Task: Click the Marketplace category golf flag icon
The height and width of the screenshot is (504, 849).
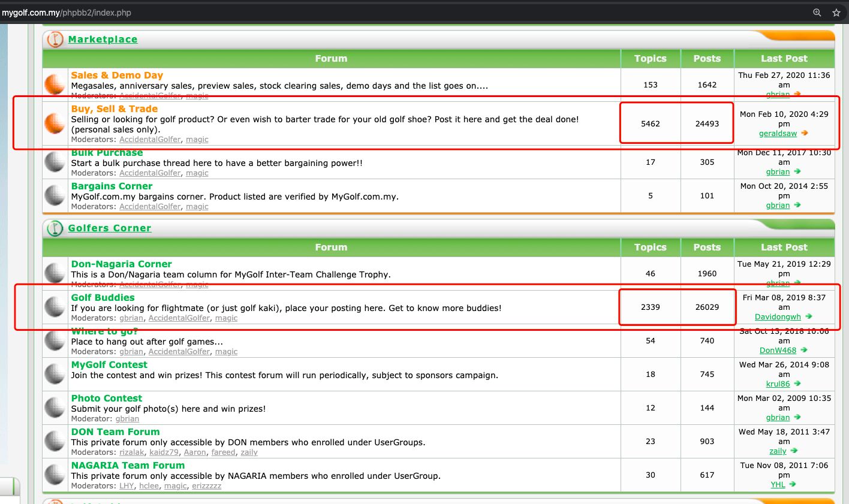Action: 55,40
